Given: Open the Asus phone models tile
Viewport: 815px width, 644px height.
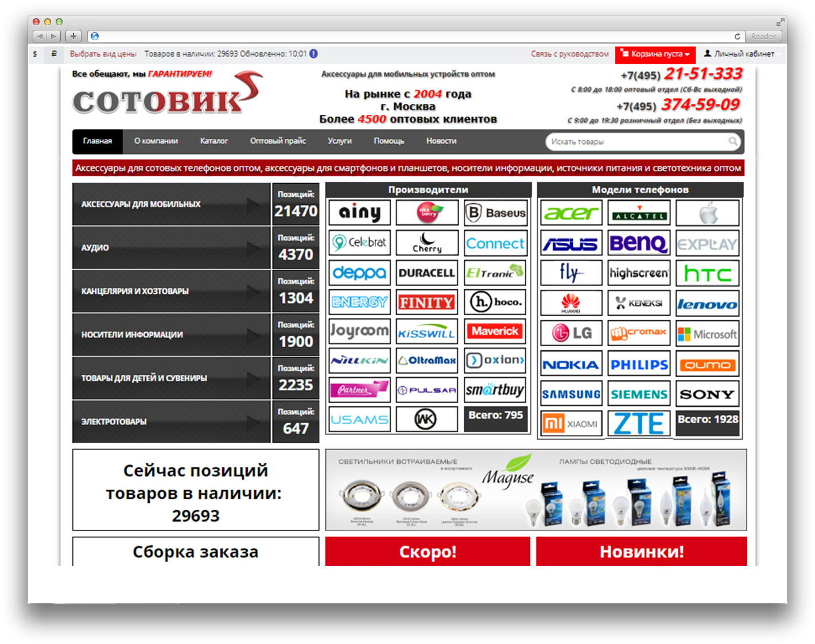Looking at the screenshot, I should pos(572,244).
